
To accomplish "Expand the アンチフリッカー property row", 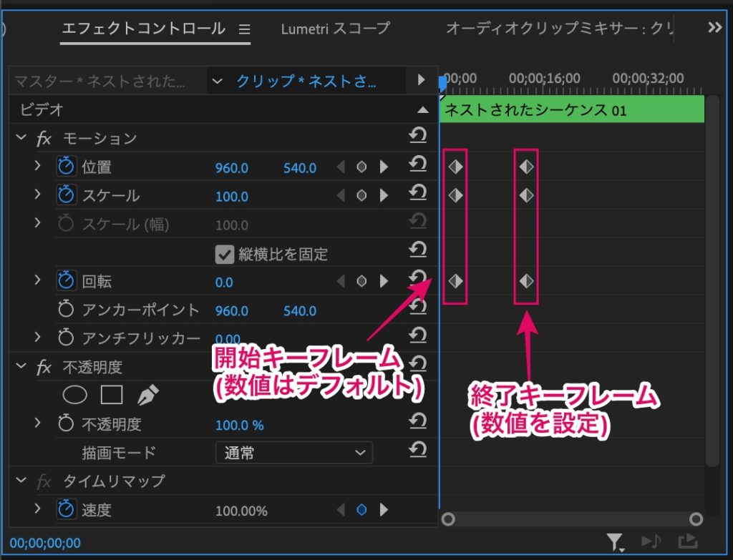I will pos(37,337).
